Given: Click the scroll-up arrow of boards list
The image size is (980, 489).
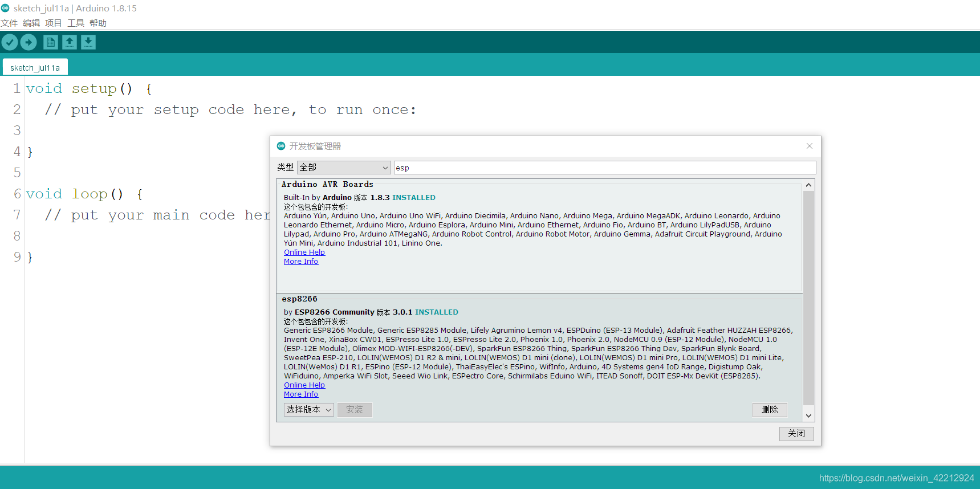Looking at the screenshot, I should (x=808, y=185).
